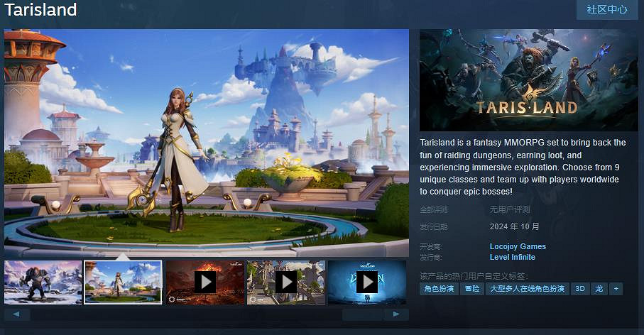Open the 社区中心 community hub button
The width and height of the screenshot is (644, 335).
tap(606, 10)
